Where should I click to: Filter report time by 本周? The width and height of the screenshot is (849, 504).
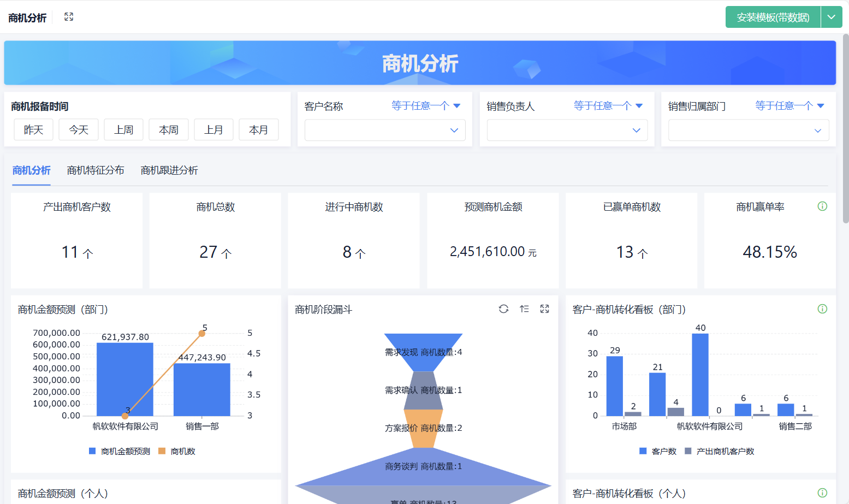(169, 130)
